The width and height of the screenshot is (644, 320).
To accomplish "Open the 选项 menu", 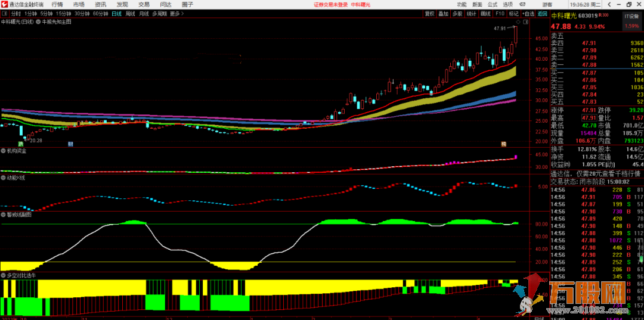I will (x=507, y=5).
